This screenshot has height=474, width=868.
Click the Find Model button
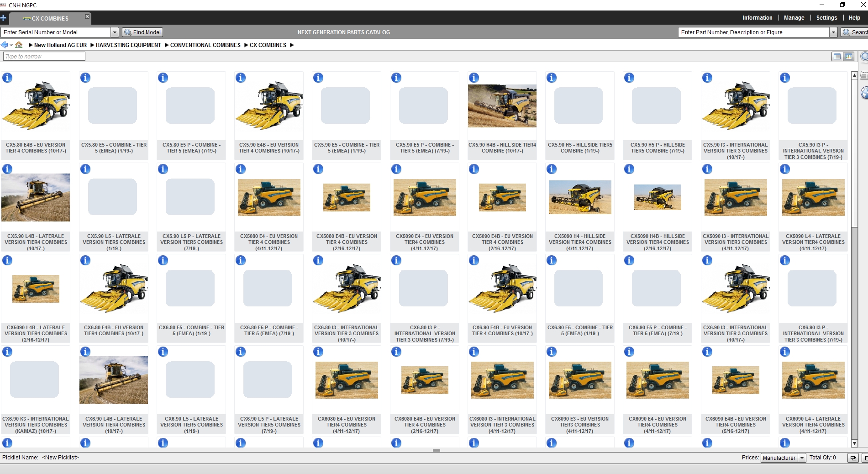142,32
